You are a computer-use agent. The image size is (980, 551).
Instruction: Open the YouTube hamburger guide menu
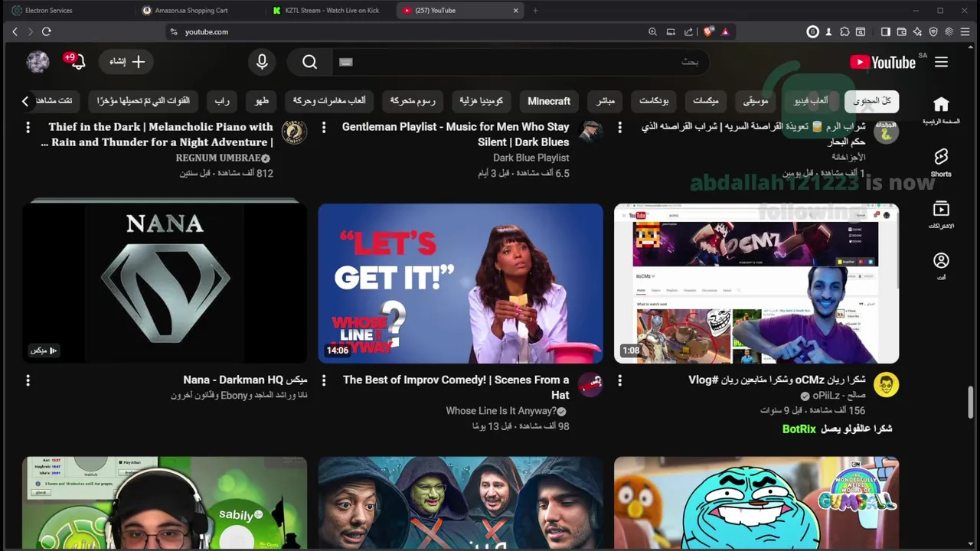tap(941, 62)
